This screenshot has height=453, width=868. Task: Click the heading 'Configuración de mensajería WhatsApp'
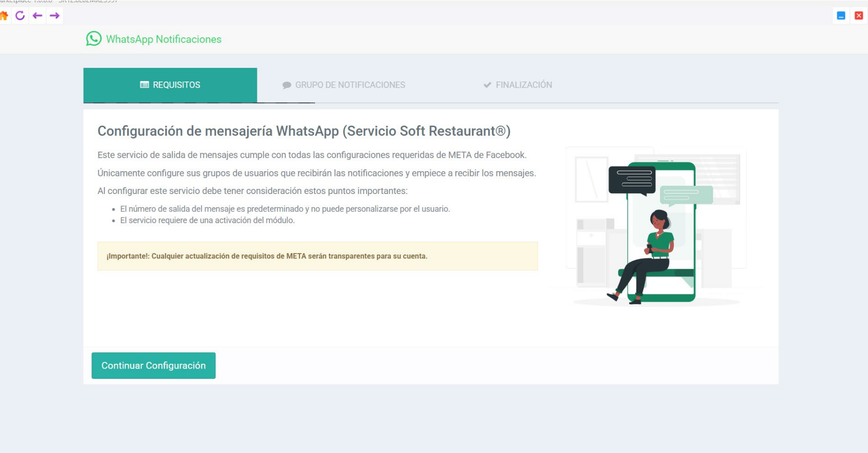(x=304, y=131)
